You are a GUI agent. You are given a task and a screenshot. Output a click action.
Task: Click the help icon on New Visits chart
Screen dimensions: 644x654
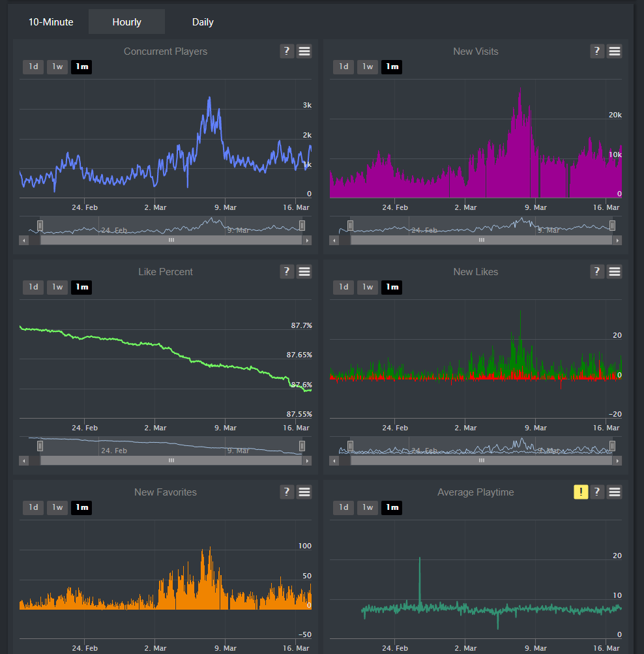(597, 51)
